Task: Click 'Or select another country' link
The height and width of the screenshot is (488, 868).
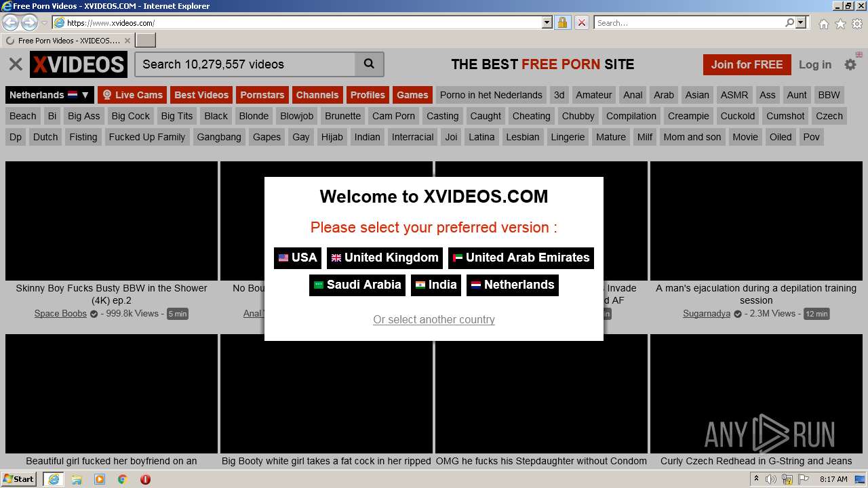Action: (434, 319)
